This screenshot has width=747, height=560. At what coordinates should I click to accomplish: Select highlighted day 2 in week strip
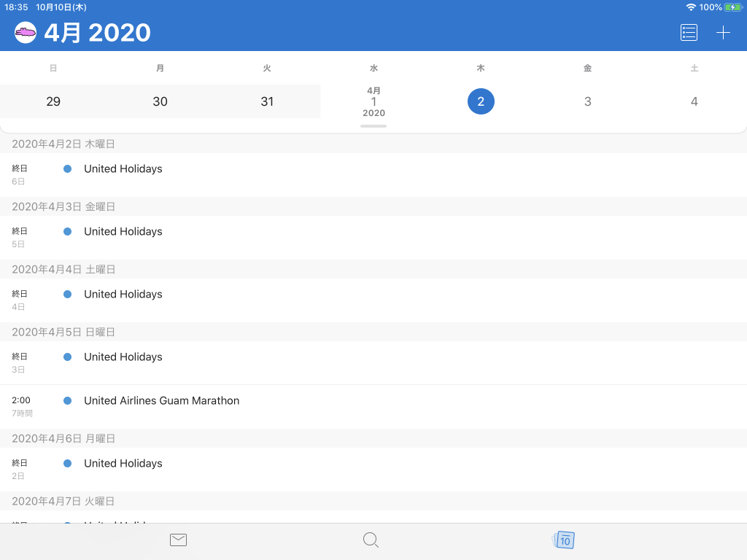coord(481,101)
